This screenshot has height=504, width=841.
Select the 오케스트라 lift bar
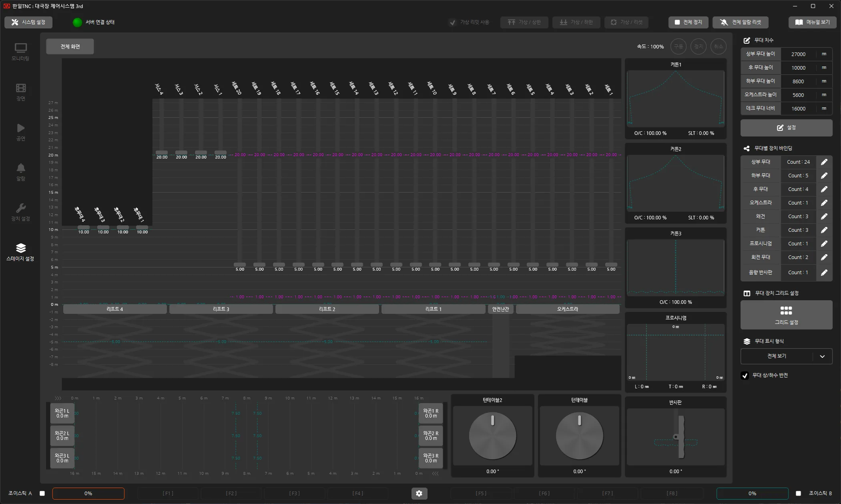(x=568, y=309)
